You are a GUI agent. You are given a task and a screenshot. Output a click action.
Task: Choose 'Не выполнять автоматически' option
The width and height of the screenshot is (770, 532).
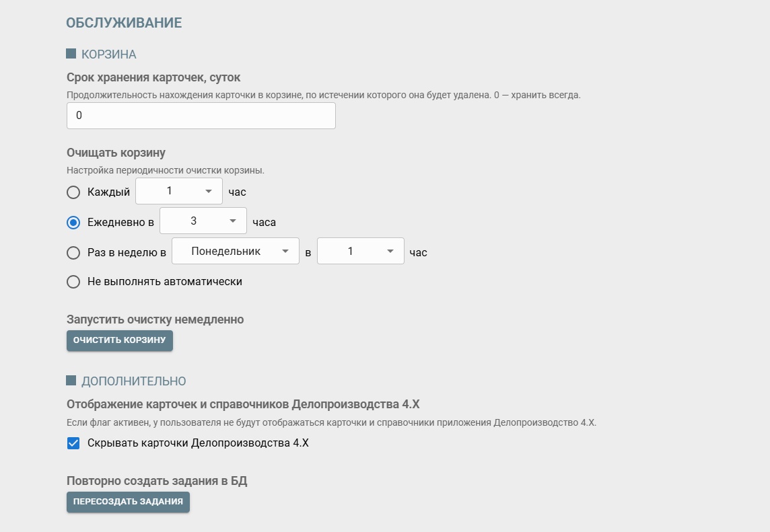(73, 281)
